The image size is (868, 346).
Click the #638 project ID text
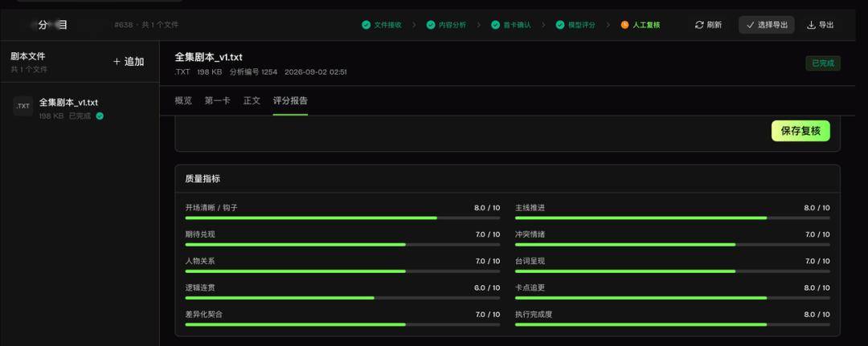pyautogui.click(x=124, y=25)
